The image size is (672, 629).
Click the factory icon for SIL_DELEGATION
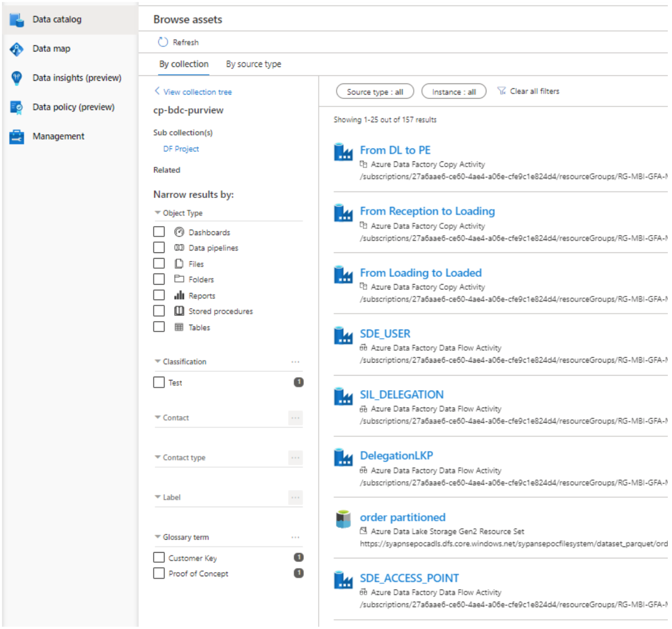343,396
